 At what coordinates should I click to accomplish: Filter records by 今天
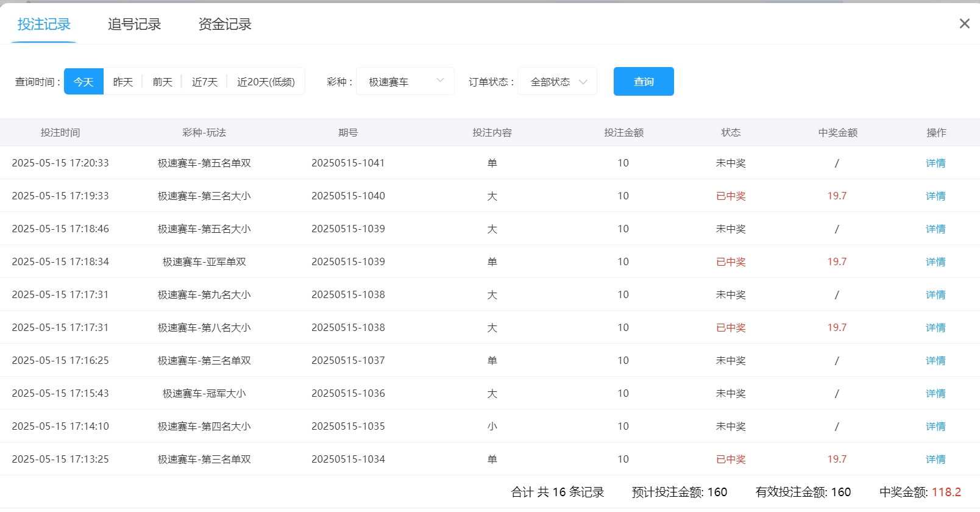click(83, 82)
